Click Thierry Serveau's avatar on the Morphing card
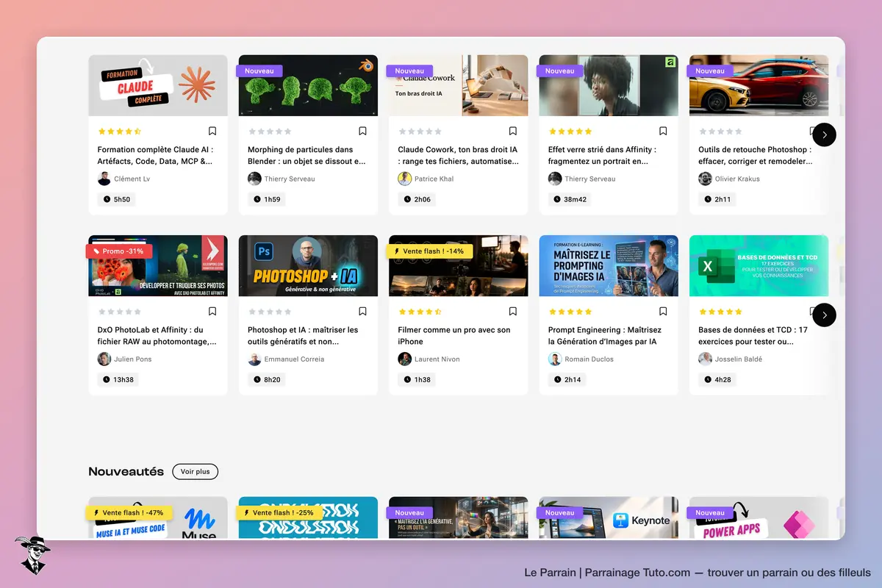Screen dimensions: 882x588 click(254, 179)
